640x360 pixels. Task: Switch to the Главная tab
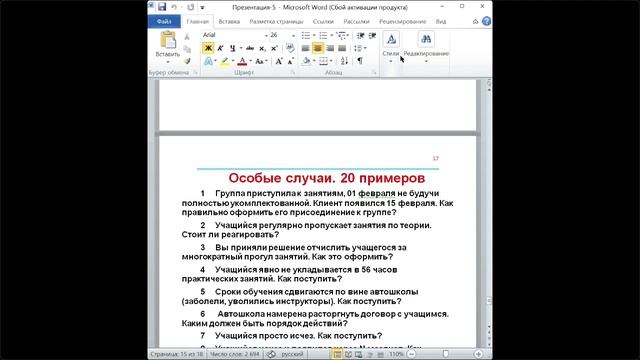198,22
